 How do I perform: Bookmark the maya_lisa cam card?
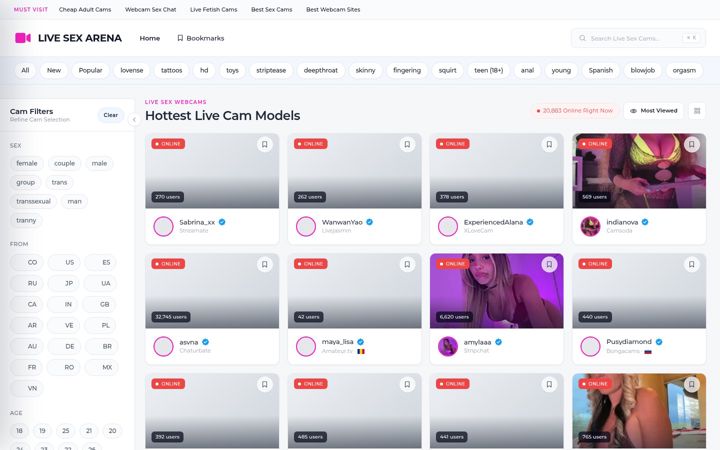coord(407,264)
